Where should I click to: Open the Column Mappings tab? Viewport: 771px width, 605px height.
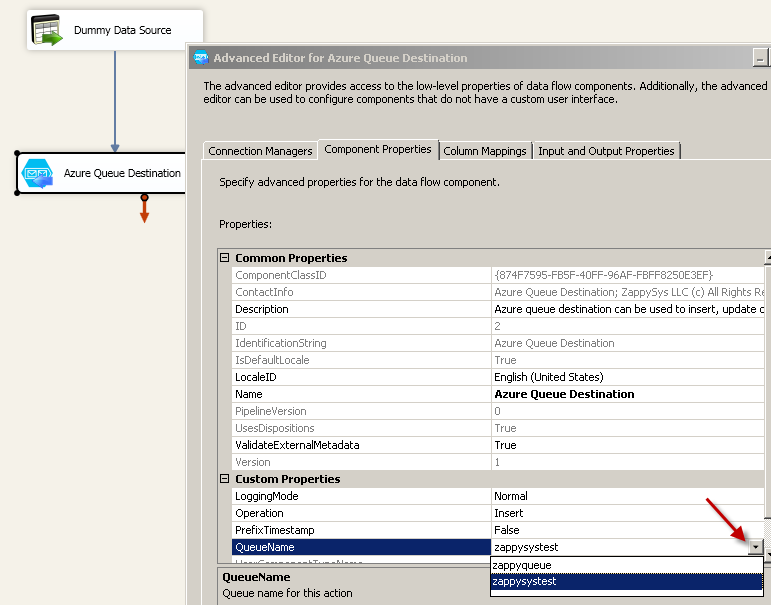pos(485,151)
